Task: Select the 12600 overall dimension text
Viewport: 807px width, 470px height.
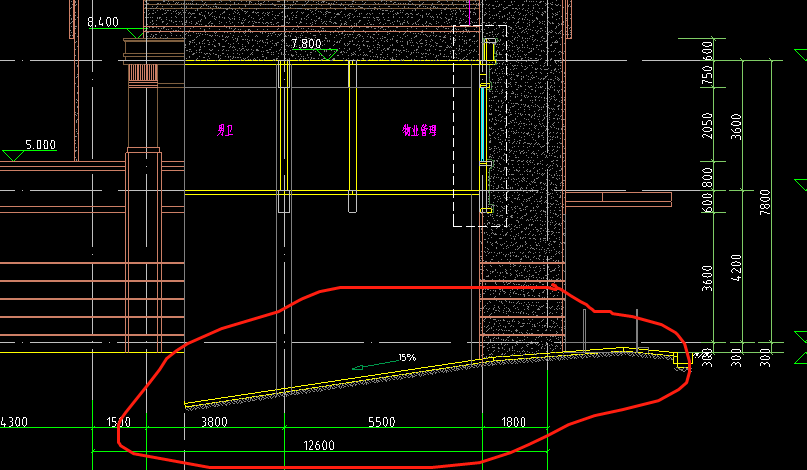Action: [x=317, y=446]
